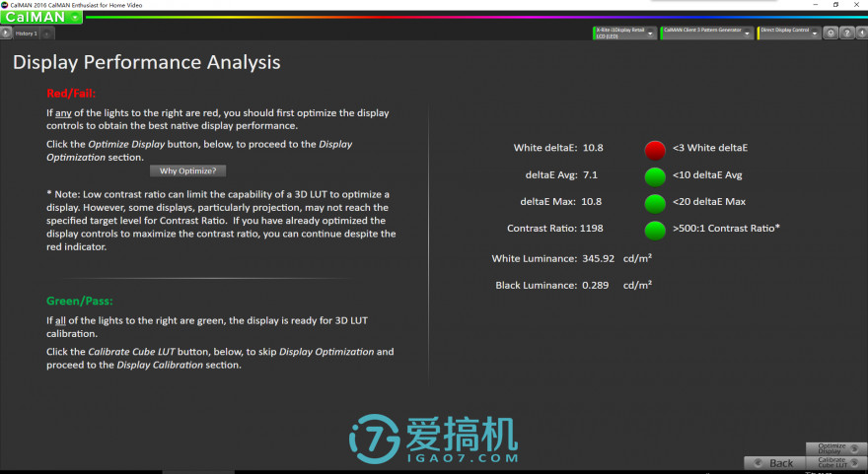Click the green deltaE Avg indicator light
This screenshot has width=868, height=474.
point(655,177)
